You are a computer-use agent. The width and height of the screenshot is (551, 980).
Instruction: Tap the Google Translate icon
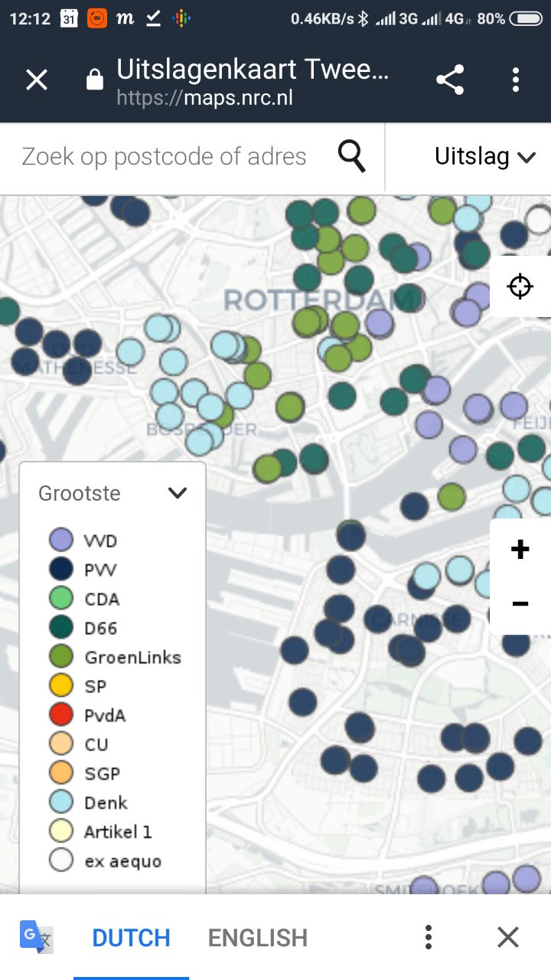click(36, 937)
